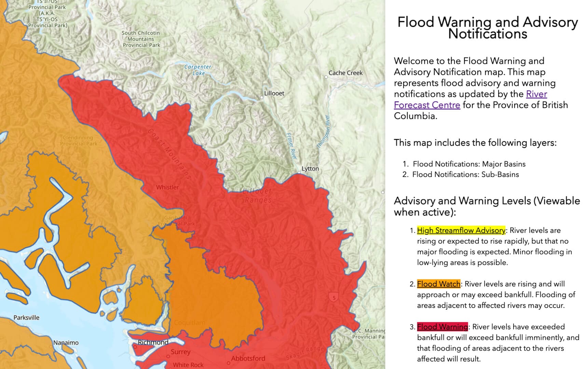Expand the map layers list
Viewport: 588px width, 369px height.
point(475,143)
